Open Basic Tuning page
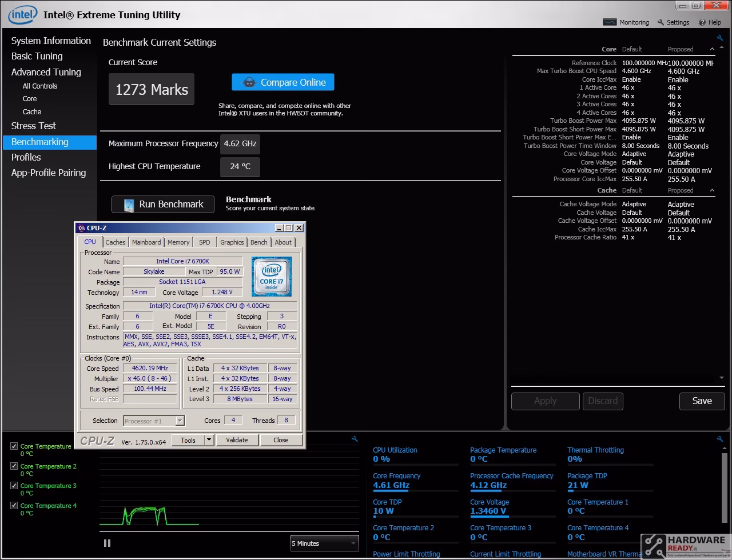732x560 pixels. 37,56
